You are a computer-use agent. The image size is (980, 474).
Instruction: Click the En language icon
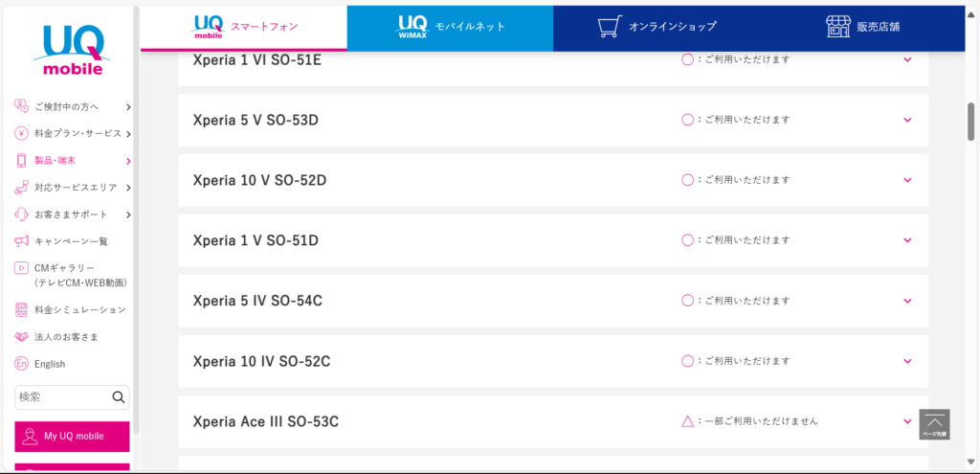point(21,363)
